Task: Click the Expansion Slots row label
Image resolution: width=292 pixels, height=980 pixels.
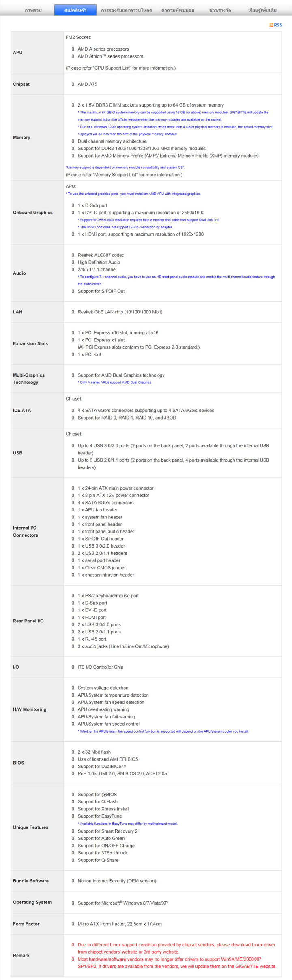Action: pos(30,344)
